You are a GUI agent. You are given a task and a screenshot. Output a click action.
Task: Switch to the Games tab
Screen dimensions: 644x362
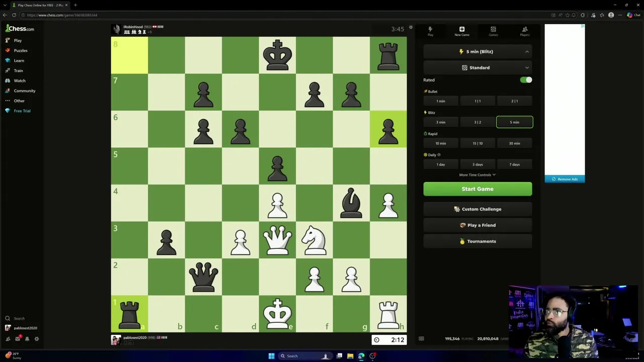493,31
